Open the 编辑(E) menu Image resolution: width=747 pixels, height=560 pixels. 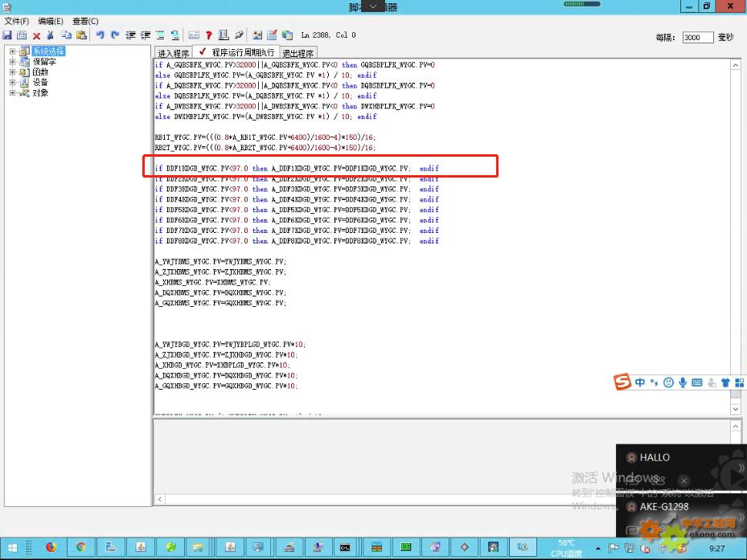pyautogui.click(x=51, y=21)
